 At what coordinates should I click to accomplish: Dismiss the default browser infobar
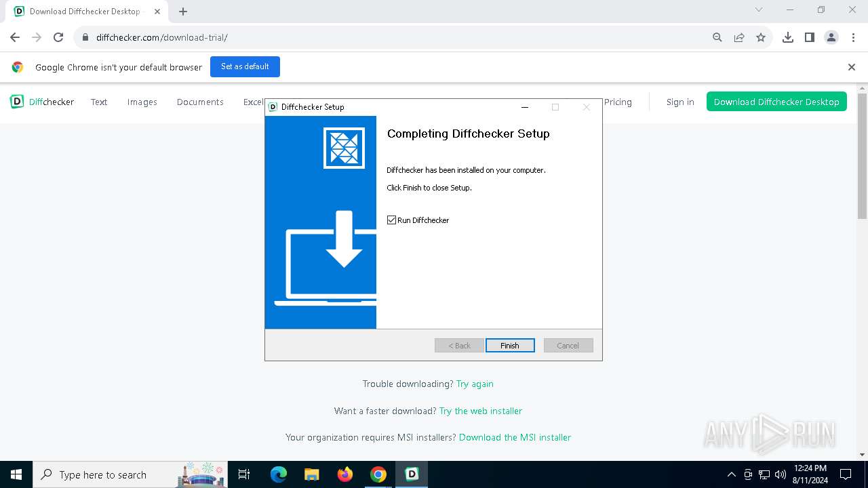(852, 67)
